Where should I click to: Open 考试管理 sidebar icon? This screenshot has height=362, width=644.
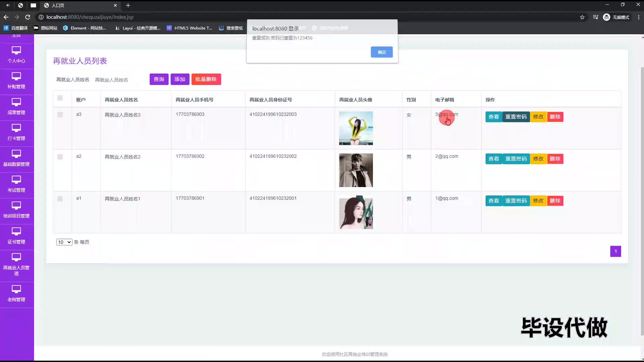pos(16,180)
